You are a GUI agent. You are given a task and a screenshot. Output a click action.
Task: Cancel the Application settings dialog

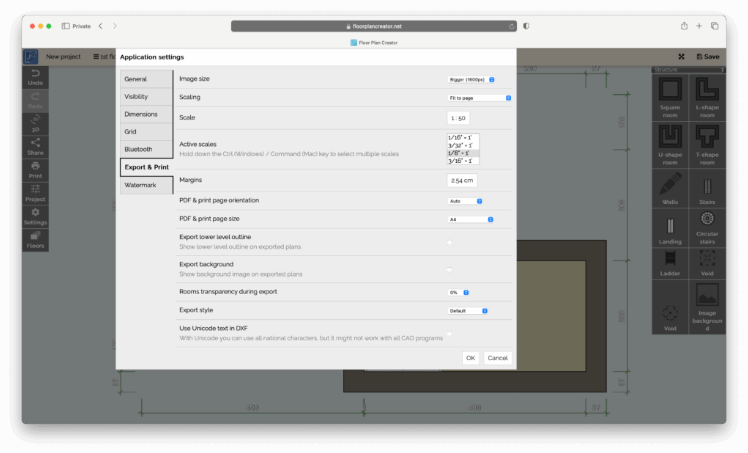click(497, 357)
